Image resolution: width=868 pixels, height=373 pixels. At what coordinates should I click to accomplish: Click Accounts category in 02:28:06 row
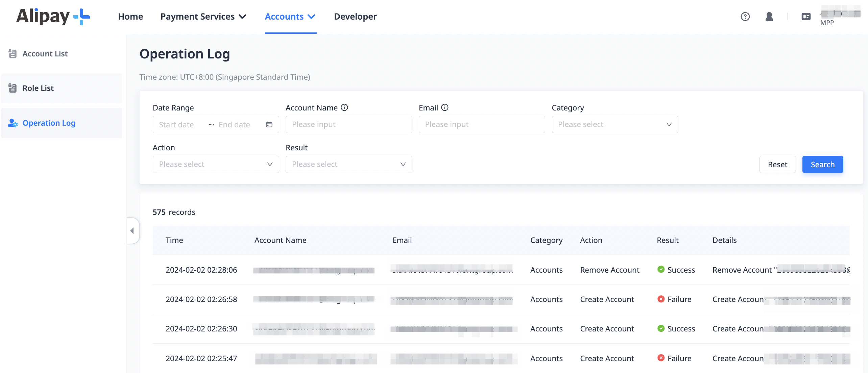(546, 270)
